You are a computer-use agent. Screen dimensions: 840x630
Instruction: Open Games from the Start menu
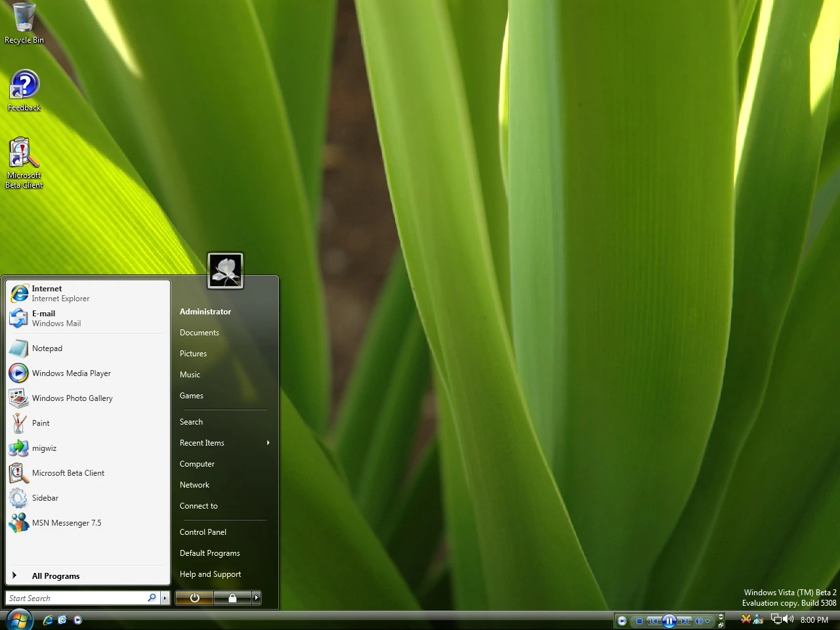pos(224,396)
